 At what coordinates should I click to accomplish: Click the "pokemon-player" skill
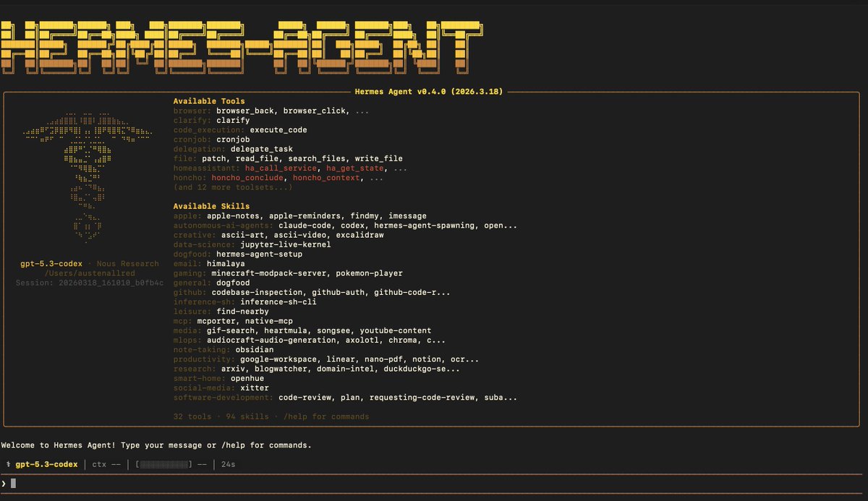pos(370,273)
